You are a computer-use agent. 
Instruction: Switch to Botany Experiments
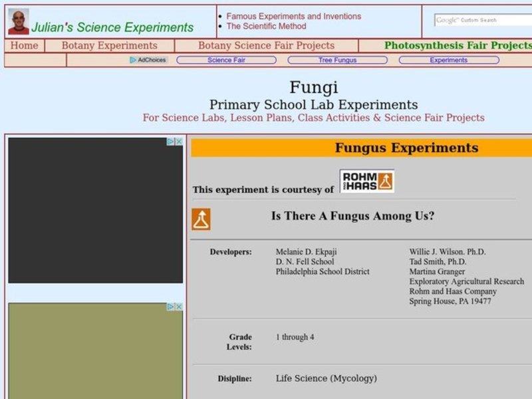coord(110,45)
